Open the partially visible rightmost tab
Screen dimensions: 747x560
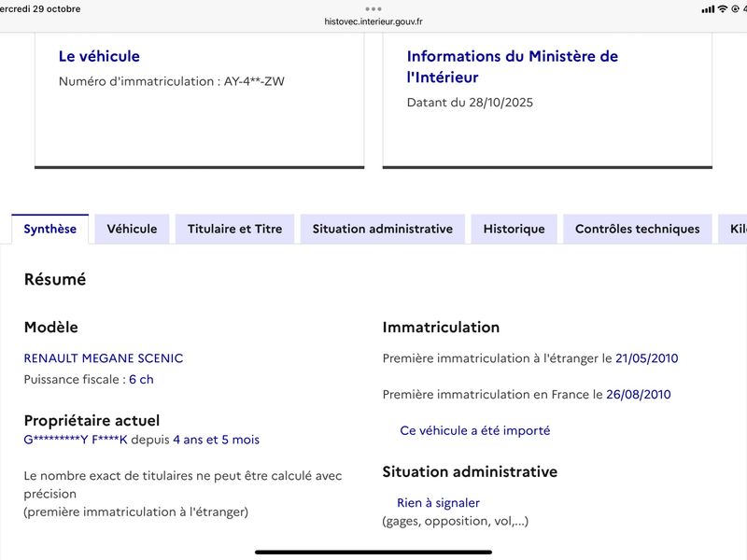(x=732, y=229)
